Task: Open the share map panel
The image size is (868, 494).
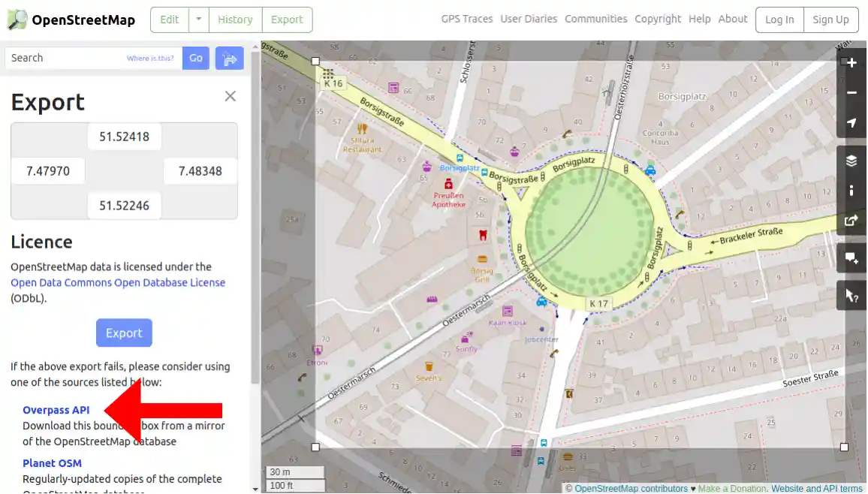Action: [x=851, y=220]
